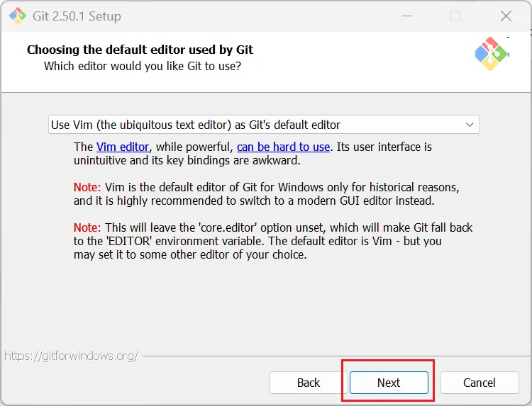Screen dimensions: 532x406
Task: Select the heading 'Choosing the default editor used by Git'
Action: pyautogui.click(x=140, y=50)
